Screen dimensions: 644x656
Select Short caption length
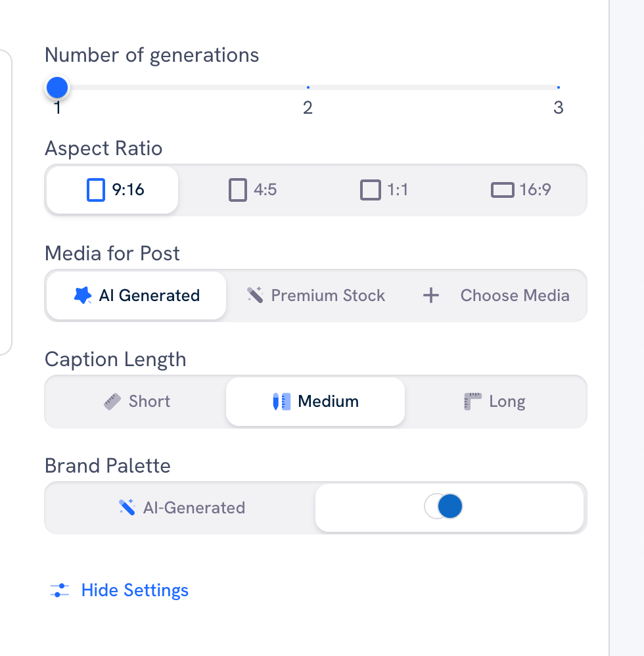(136, 401)
